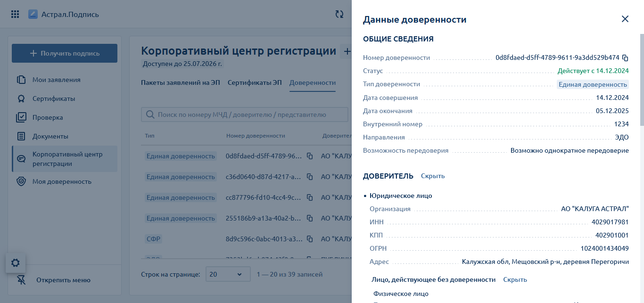Click the Документы sheet icon

(21, 136)
